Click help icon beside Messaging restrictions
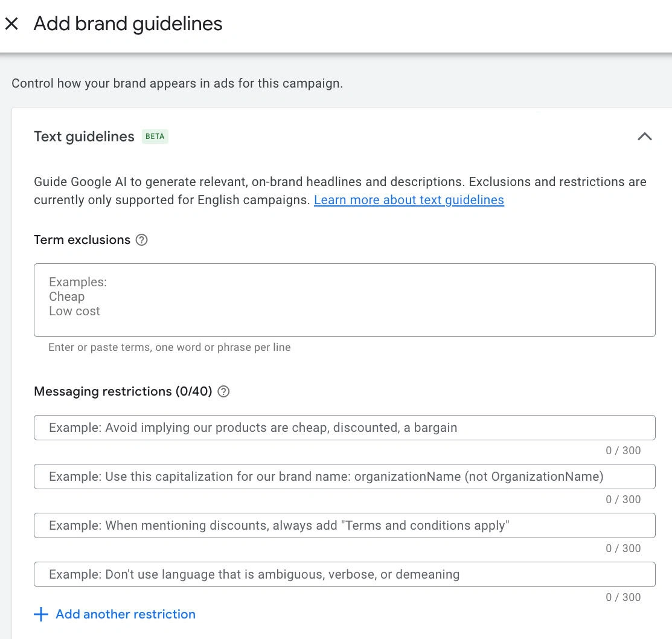The image size is (672, 639). tap(223, 391)
